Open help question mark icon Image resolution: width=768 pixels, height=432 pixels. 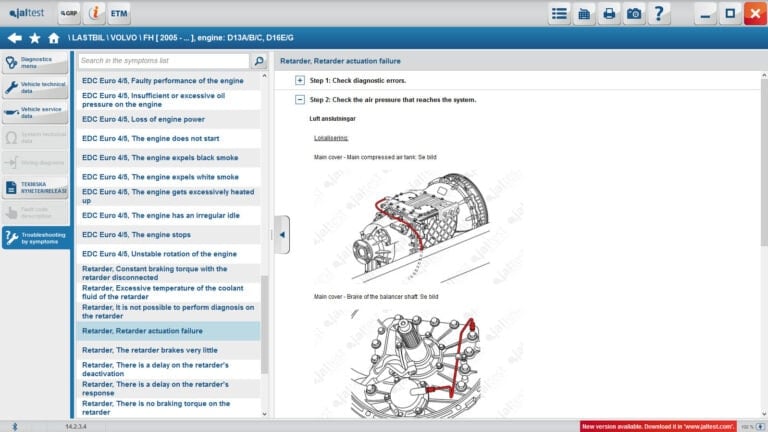tap(659, 13)
